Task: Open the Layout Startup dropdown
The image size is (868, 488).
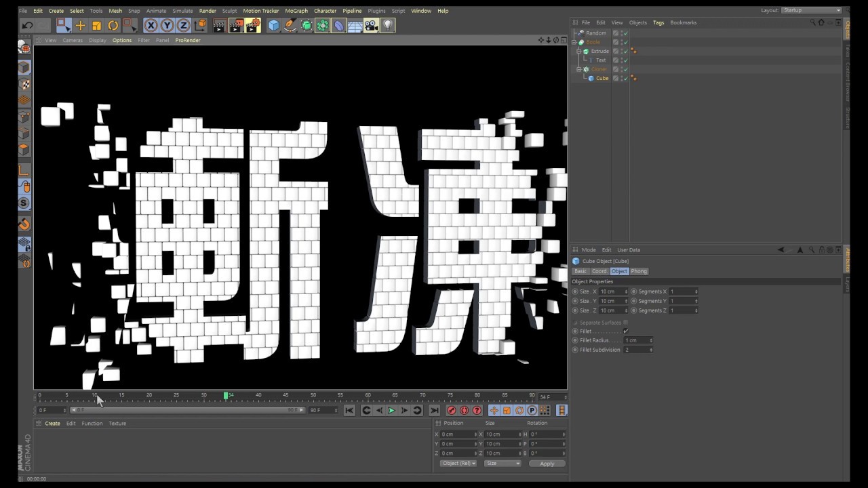Action: (812, 10)
